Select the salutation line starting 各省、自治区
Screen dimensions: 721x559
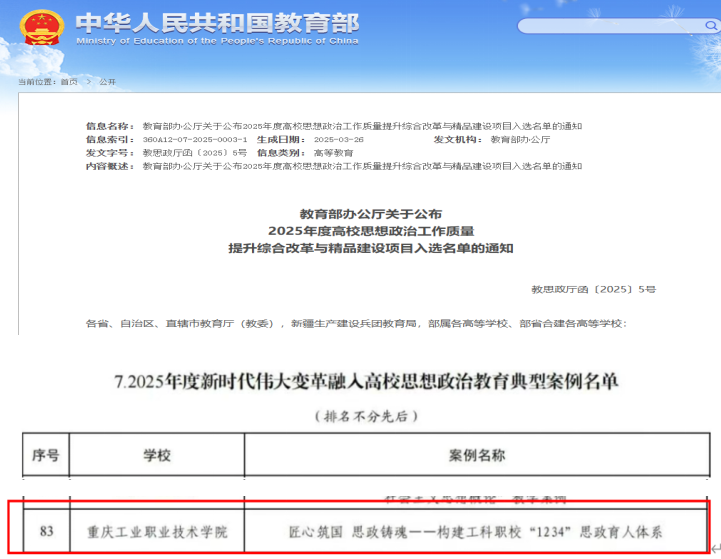356,324
